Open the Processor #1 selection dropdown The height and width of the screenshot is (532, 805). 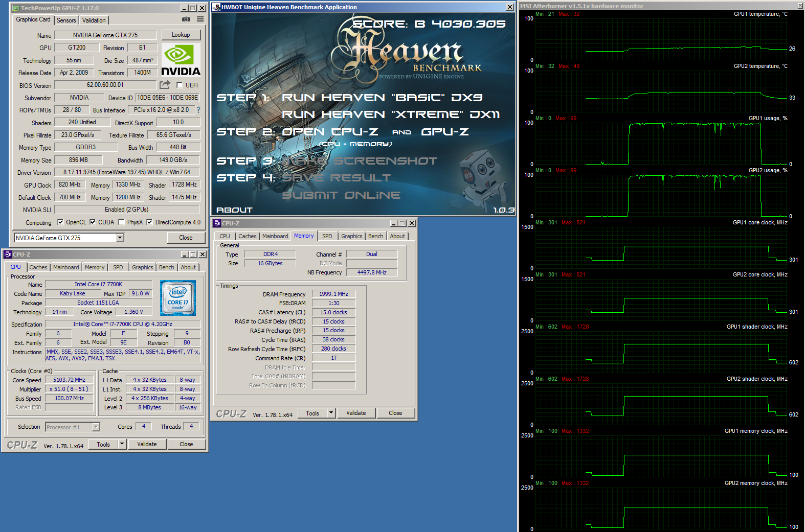tap(96, 427)
